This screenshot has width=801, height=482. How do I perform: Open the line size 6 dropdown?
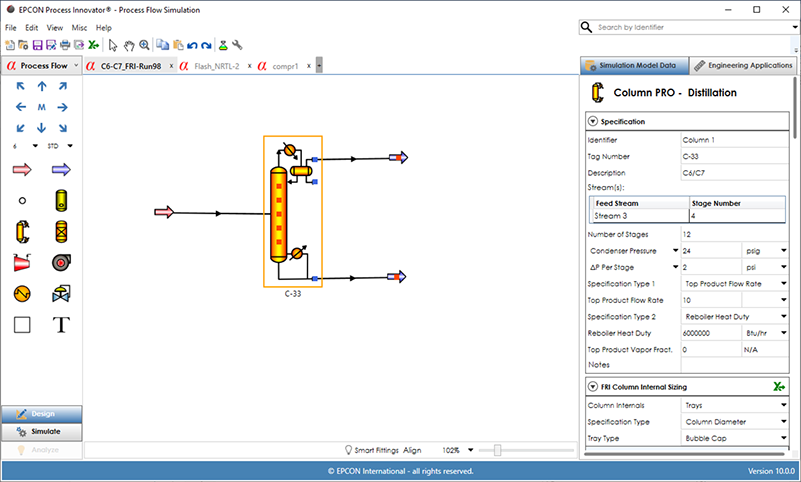pyautogui.click(x=35, y=146)
